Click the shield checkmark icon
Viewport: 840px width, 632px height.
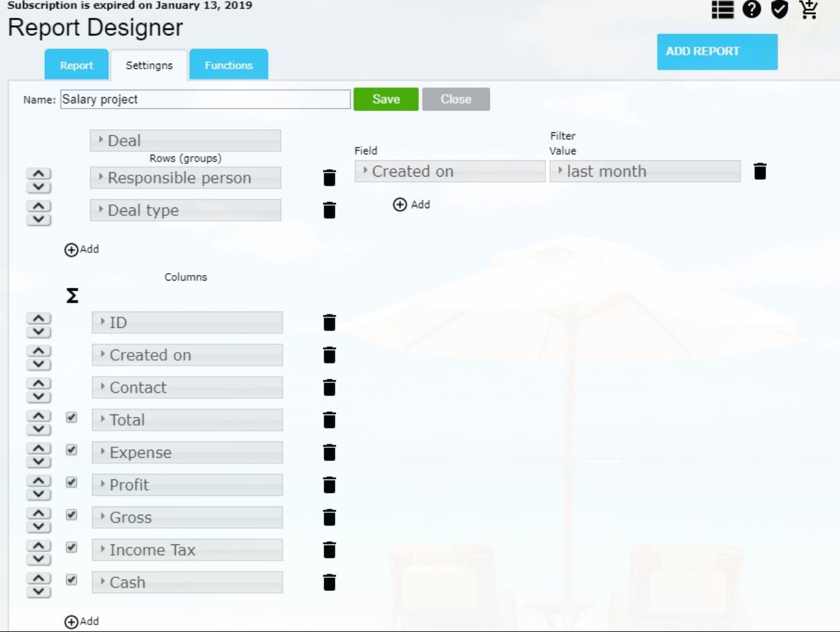pos(779,9)
